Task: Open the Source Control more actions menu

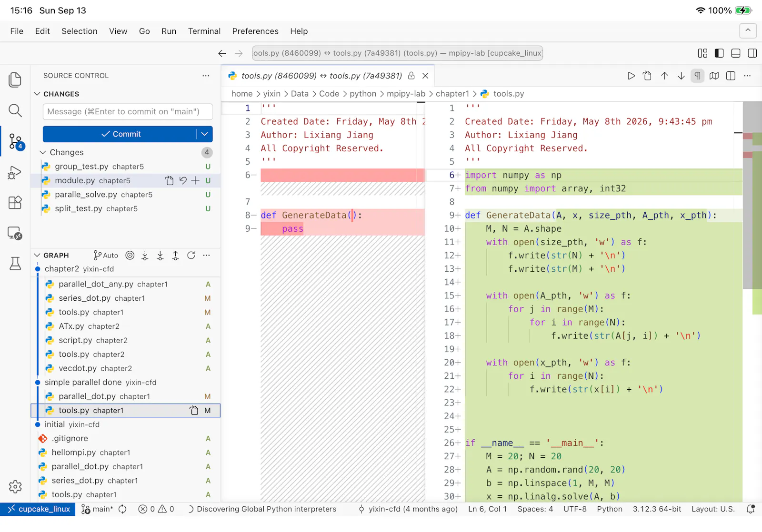Action: tap(206, 76)
